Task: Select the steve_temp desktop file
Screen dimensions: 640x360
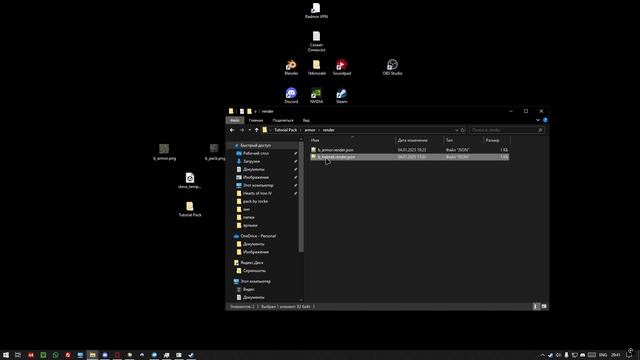Action: [x=190, y=180]
